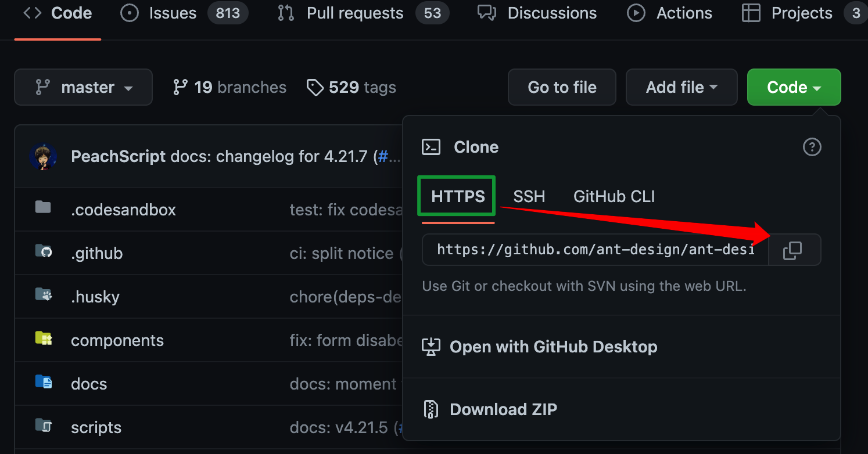Open the master branch dropdown
Viewport: 868px width, 454px height.
click(83, 88)
